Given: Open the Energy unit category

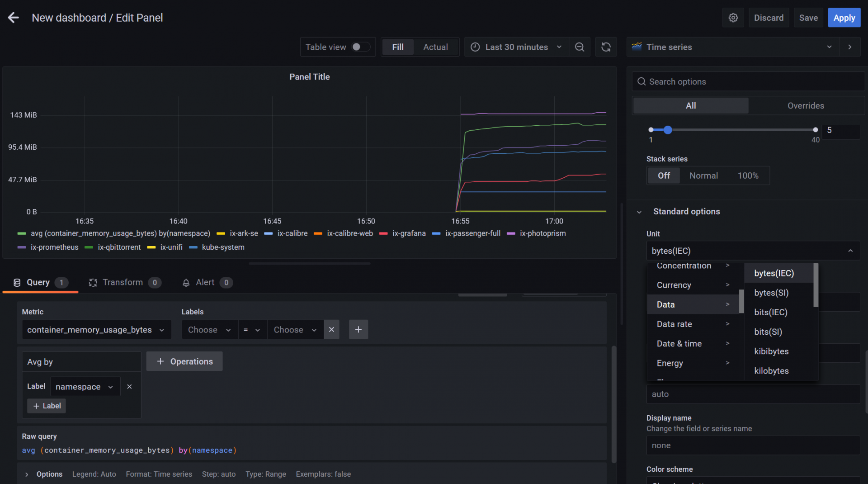Looking at the screenshot, I should click(693, 363).
